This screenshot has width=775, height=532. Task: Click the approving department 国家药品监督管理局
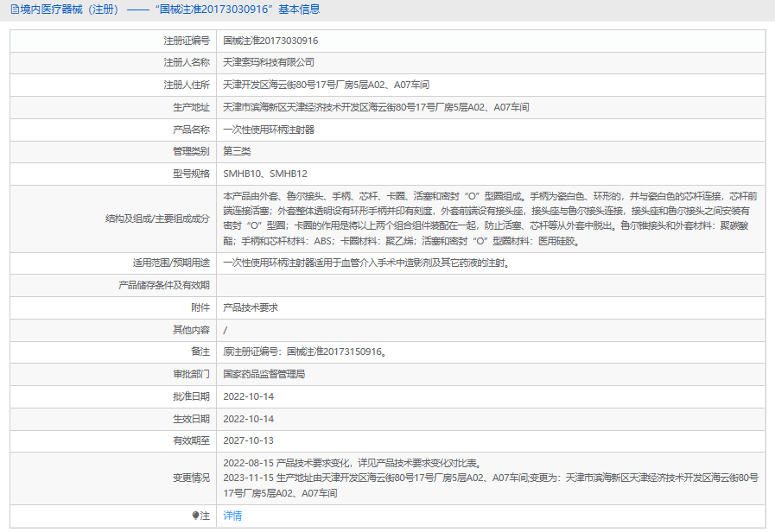tap(264, 374)
